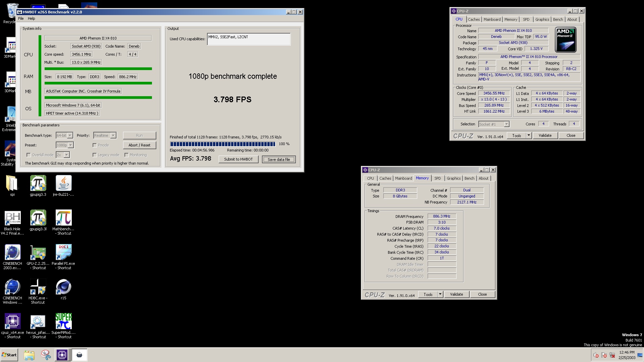Viewport: 644px width, 362px height.
Task: Toggle the Pmode checkbox
Action: coord(95,145)
